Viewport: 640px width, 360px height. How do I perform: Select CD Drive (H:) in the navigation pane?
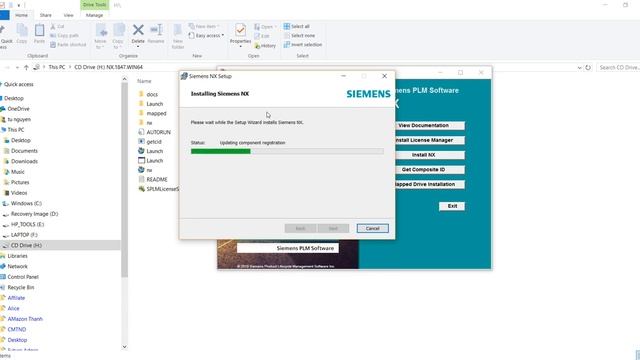pyautogui.click(x=26, y=245)
